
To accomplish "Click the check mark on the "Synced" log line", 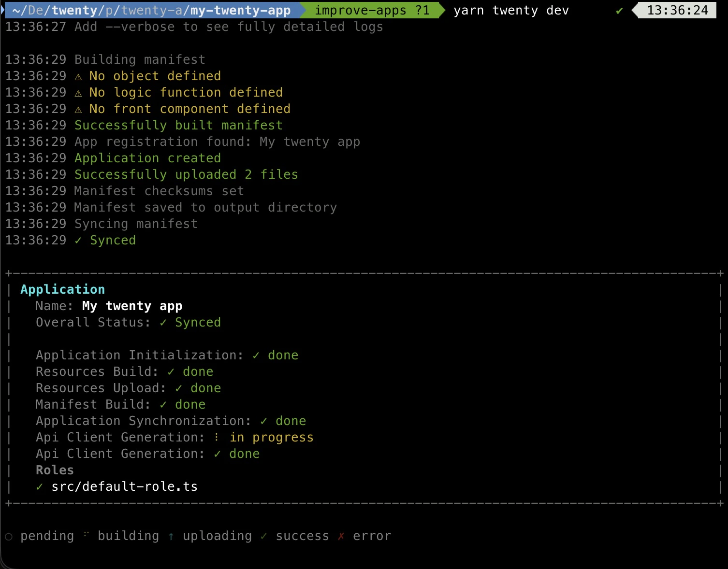I will click(x=78, y=240).
